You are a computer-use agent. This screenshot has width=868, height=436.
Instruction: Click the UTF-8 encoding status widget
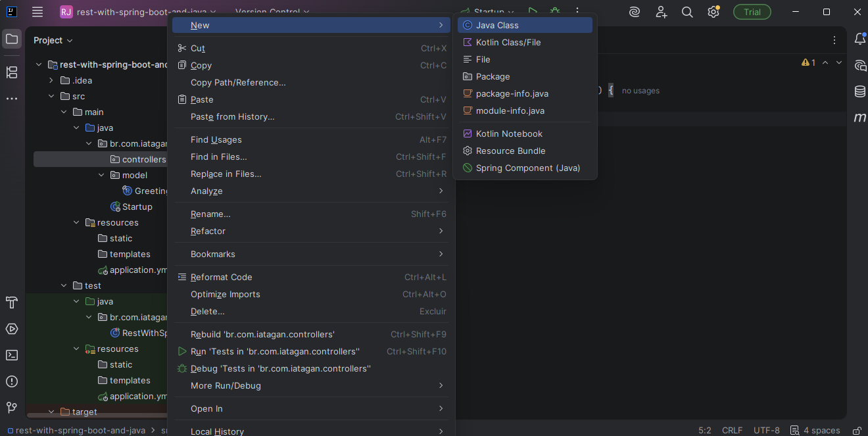pyautogui.click(x=766, y=430)
